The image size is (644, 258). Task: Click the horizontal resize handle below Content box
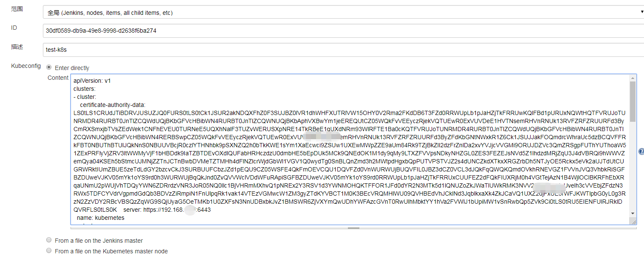point(353,228)
